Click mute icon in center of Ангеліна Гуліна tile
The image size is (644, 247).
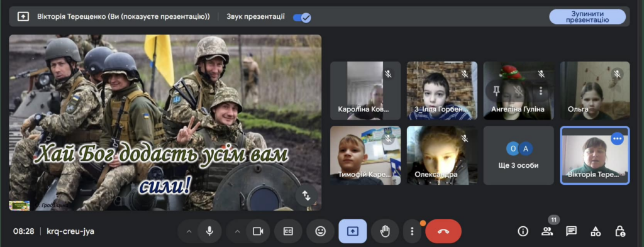point(519,91)
